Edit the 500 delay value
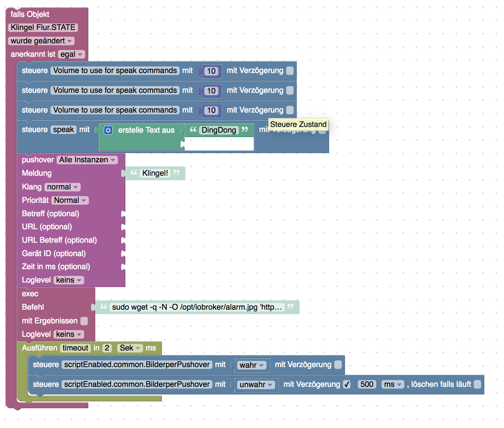Viewport: 504px width, 428px height. click(367, 384)
